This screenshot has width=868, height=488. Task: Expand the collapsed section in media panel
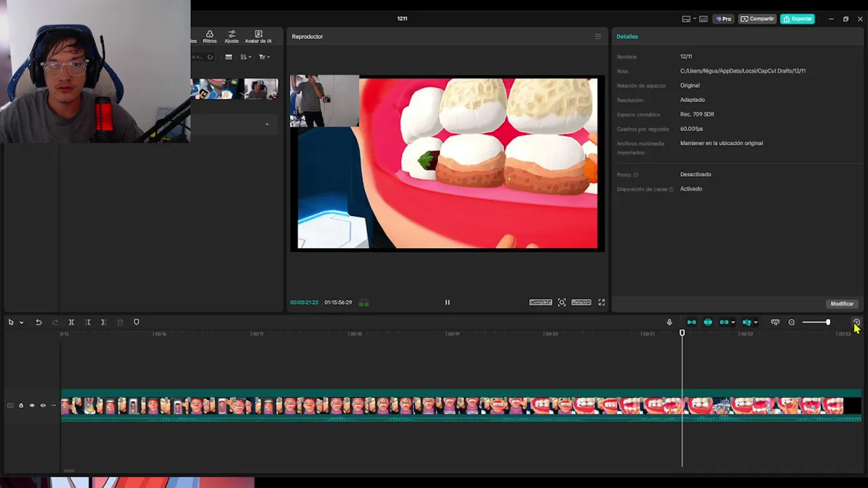pos(267,124)
